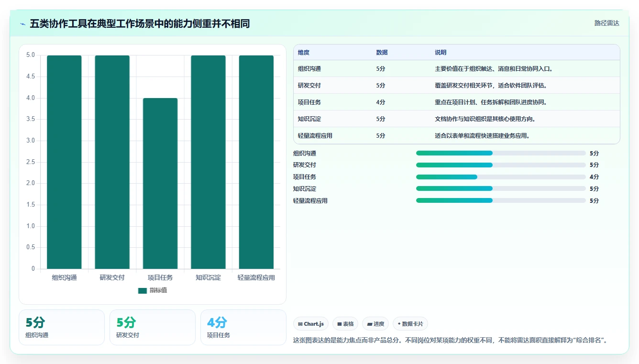Toggle the 指标值 legend swatch
639x364 pixels.
pos(143,290)
